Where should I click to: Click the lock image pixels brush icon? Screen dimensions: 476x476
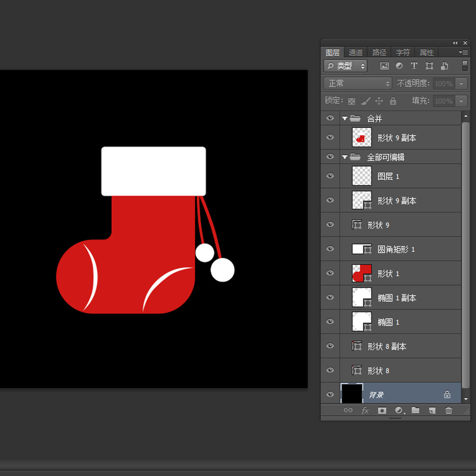[365, 101]
